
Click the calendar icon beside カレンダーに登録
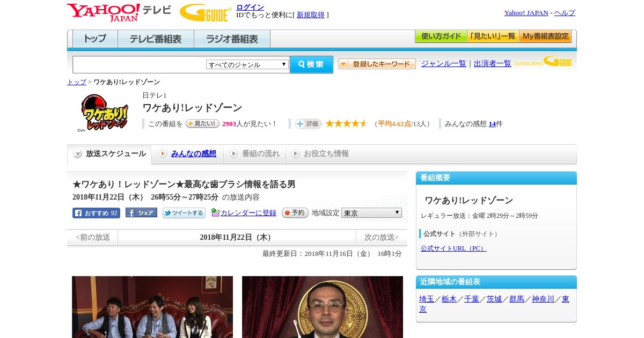click(216, 212)
